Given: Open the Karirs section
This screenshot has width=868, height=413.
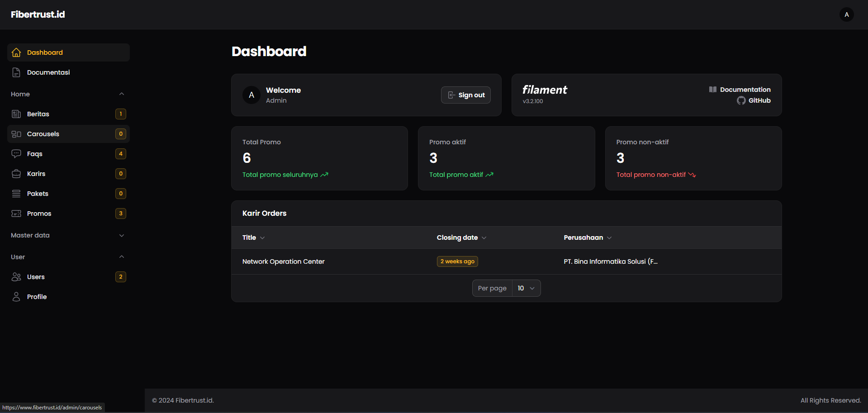Looking at the screenshot, I should pos(68,174).
